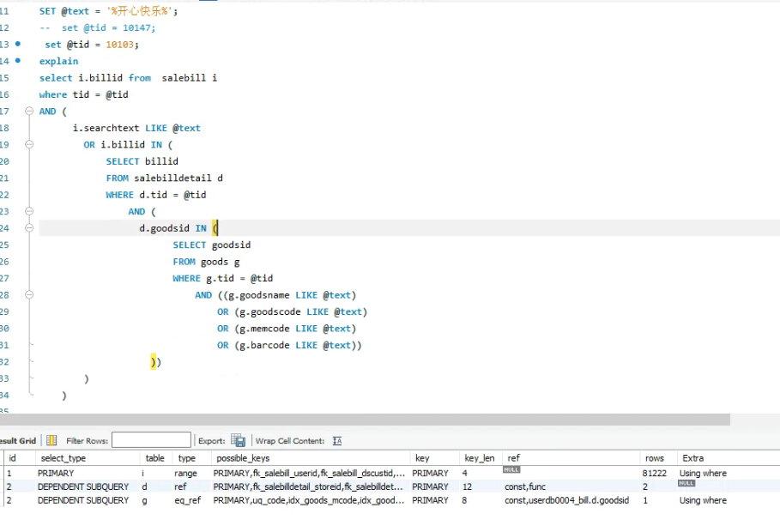780x532 pixels.
Task: Click the Filter Rows input field
Action: point(151,440)
